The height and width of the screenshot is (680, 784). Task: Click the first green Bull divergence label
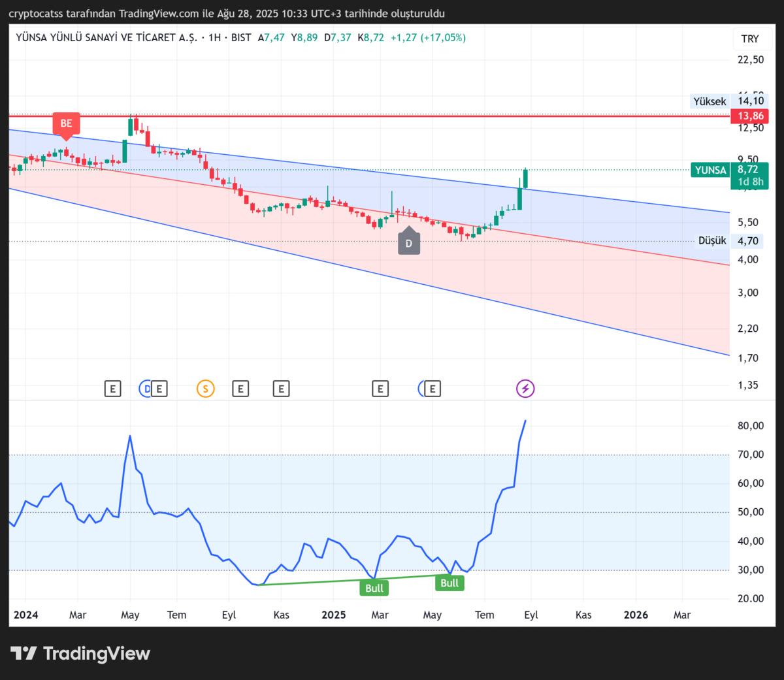(374, 588)
